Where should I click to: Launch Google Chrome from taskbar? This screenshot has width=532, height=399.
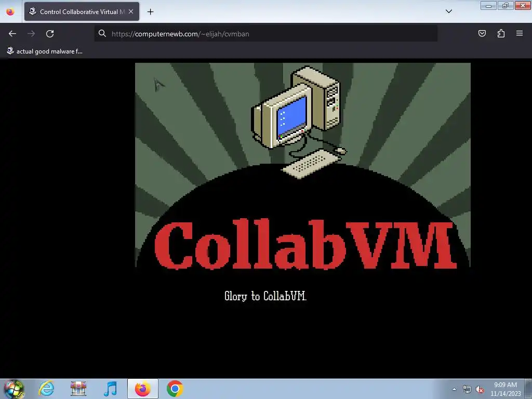coord(175,389)
